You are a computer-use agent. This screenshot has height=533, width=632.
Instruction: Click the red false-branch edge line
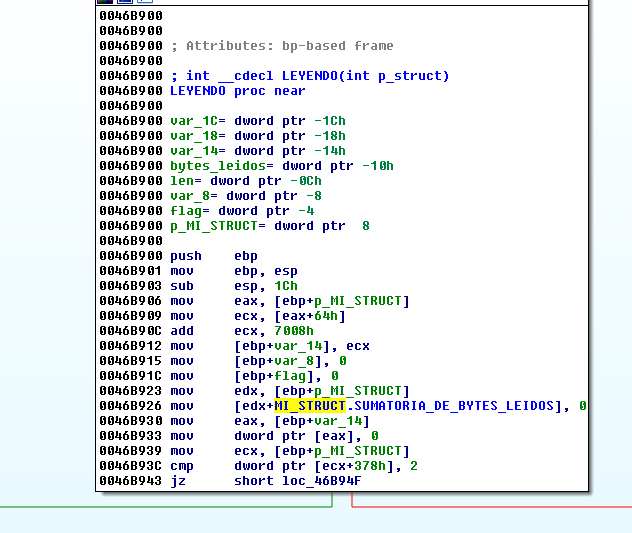490,505
